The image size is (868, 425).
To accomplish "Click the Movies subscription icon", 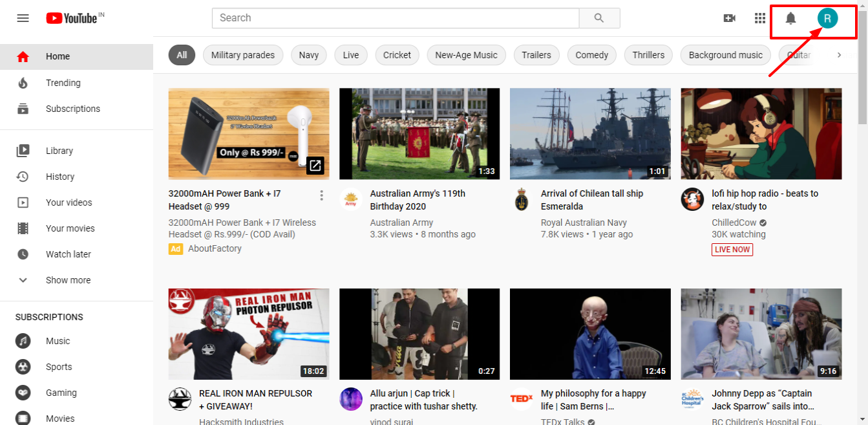I will coord(23,419).
